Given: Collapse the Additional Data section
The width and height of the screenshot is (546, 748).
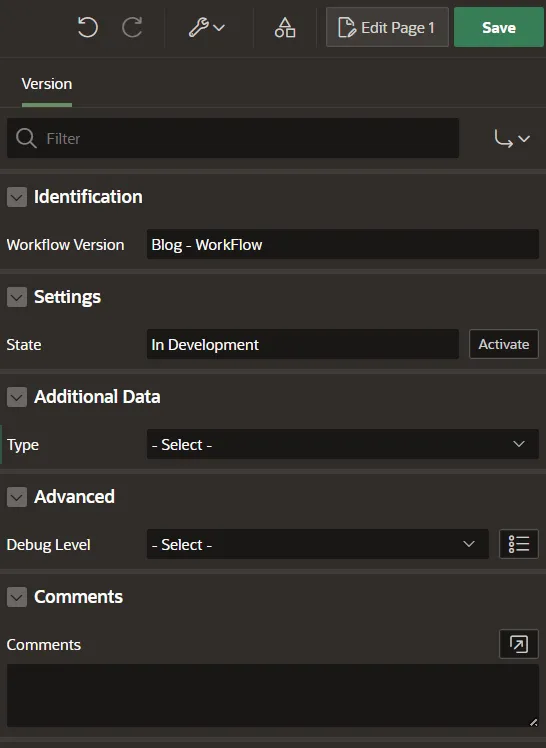Looking at the screenshot, I should click(x=17, y=397).
